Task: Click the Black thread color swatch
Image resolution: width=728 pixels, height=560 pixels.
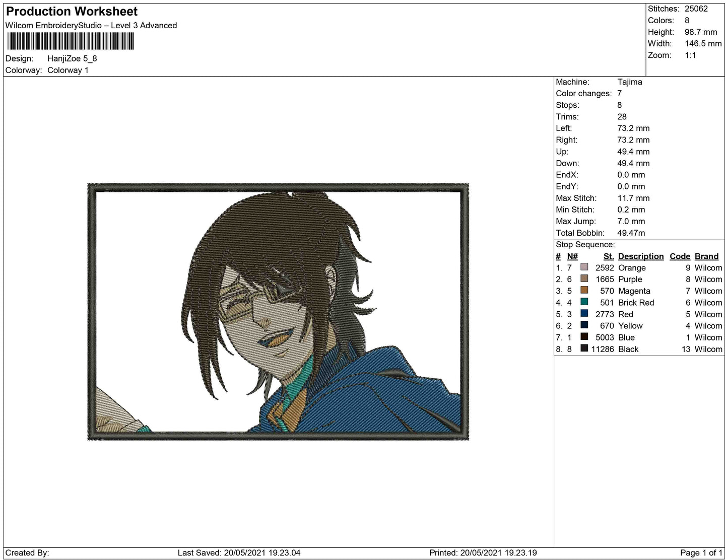Action: [584, 348]
